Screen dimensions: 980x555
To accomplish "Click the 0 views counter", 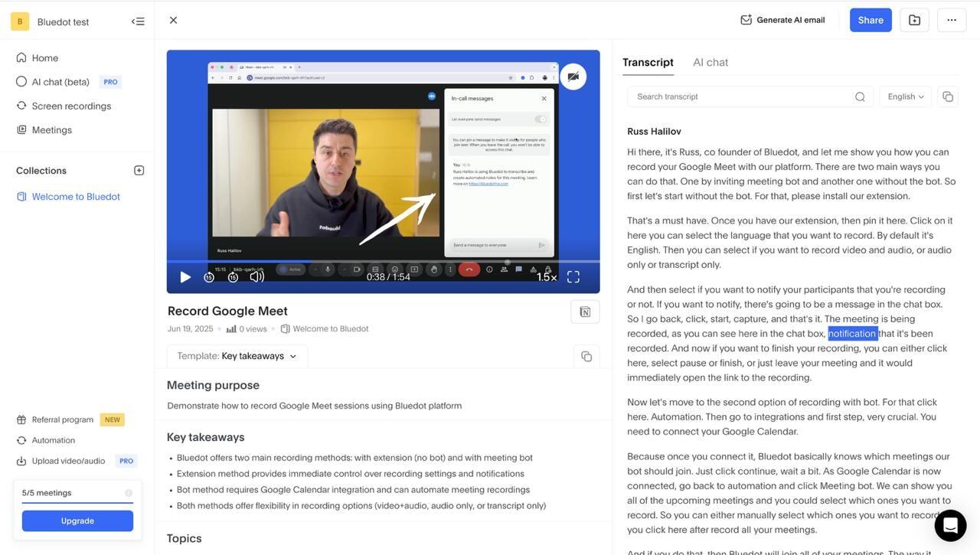I will pyautogui.click(x=247, y=329).
